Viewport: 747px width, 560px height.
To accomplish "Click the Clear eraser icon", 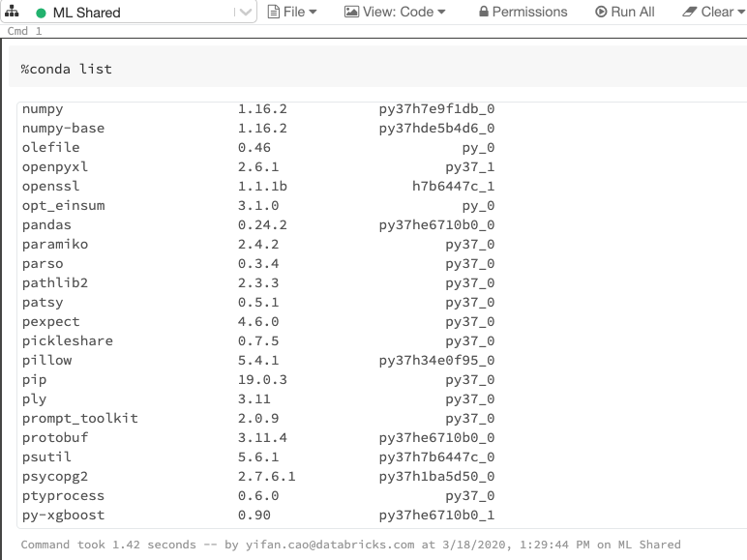I will [x=689, y=12].
